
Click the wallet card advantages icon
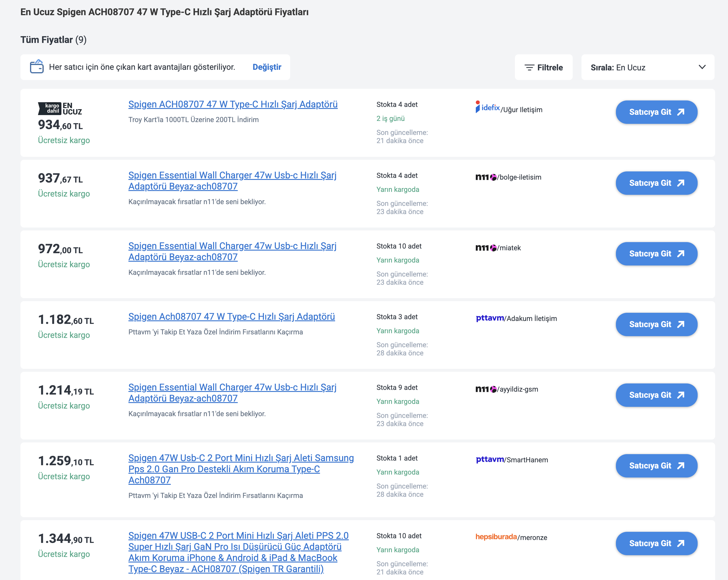pos(36,67)
